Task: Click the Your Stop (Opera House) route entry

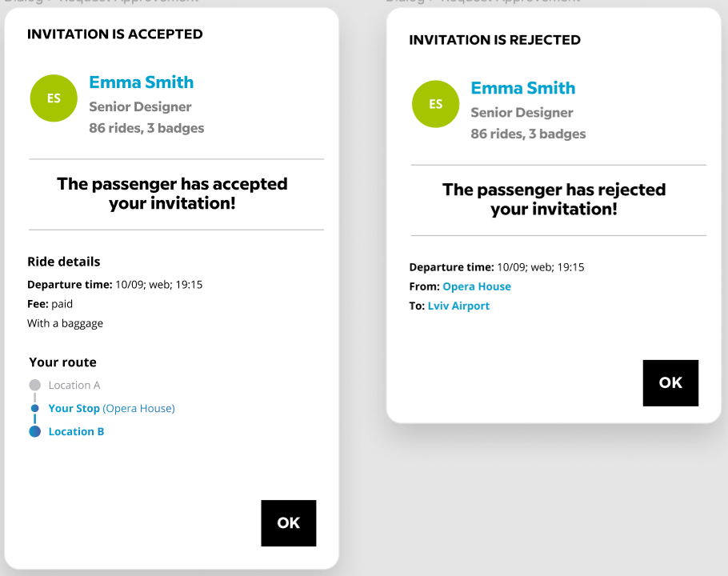Action: tap(111, 408)
